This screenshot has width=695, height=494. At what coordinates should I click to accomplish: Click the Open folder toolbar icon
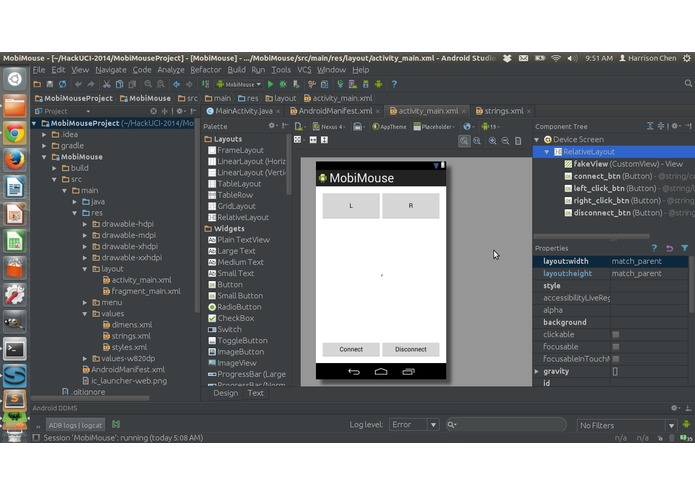tap(37, 84)
